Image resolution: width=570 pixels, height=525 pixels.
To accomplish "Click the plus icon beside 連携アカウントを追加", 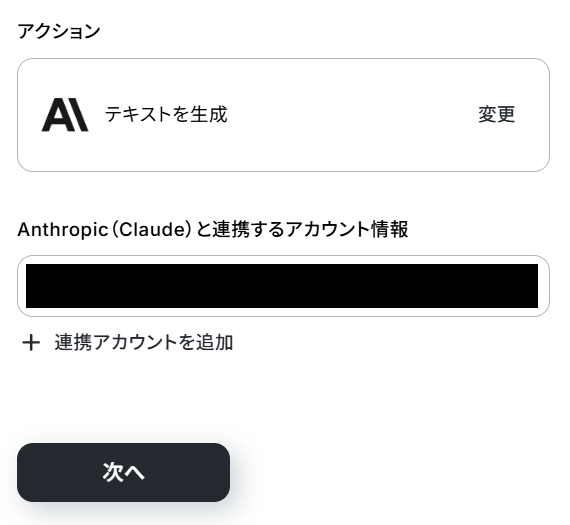I will [x=31, y=343].
